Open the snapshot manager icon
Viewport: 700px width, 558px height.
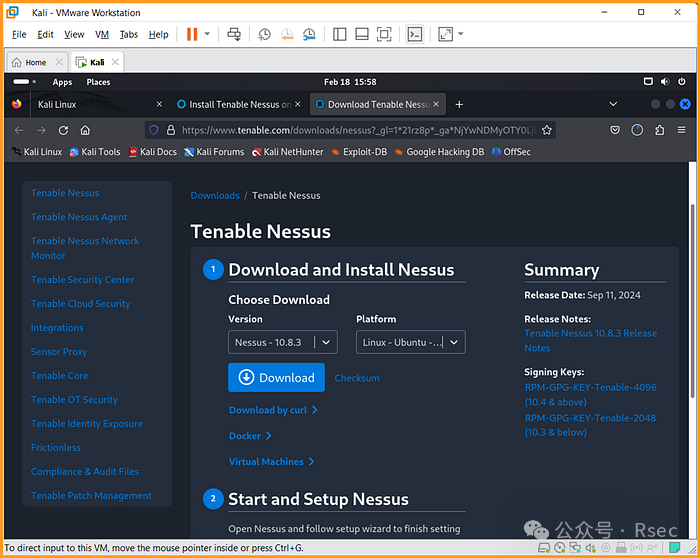tap(309, 34)
